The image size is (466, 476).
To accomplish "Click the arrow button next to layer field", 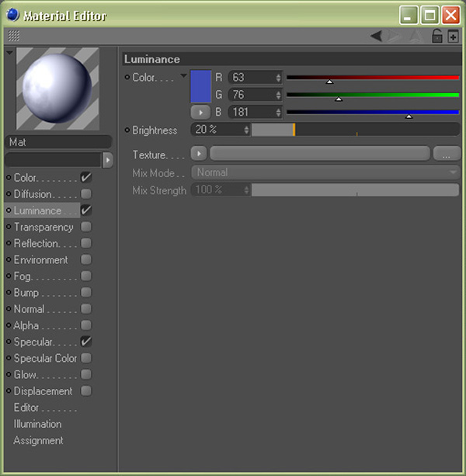I will click(108, 159).
